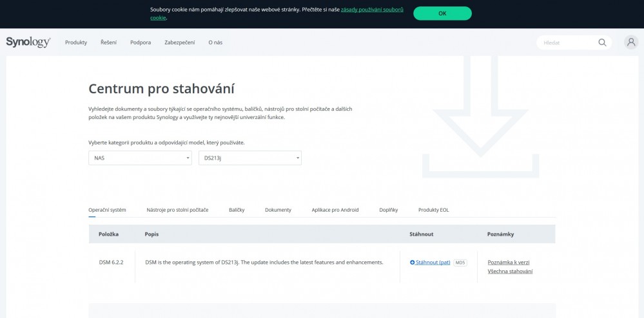This screenshot has width=644, height=318.
Task: Select the Nástroje pro stolní počítače tab
Action: pyautogui.click(x=177, y=210)
